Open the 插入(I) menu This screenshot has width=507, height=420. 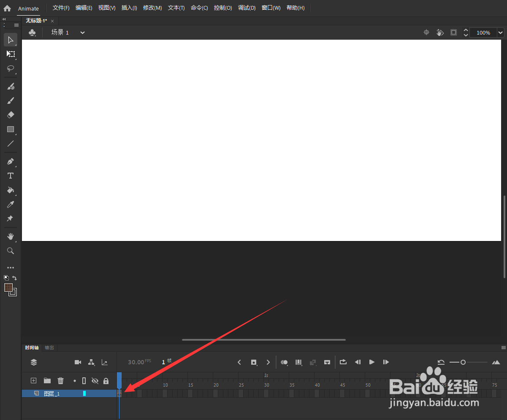[129, 8]
